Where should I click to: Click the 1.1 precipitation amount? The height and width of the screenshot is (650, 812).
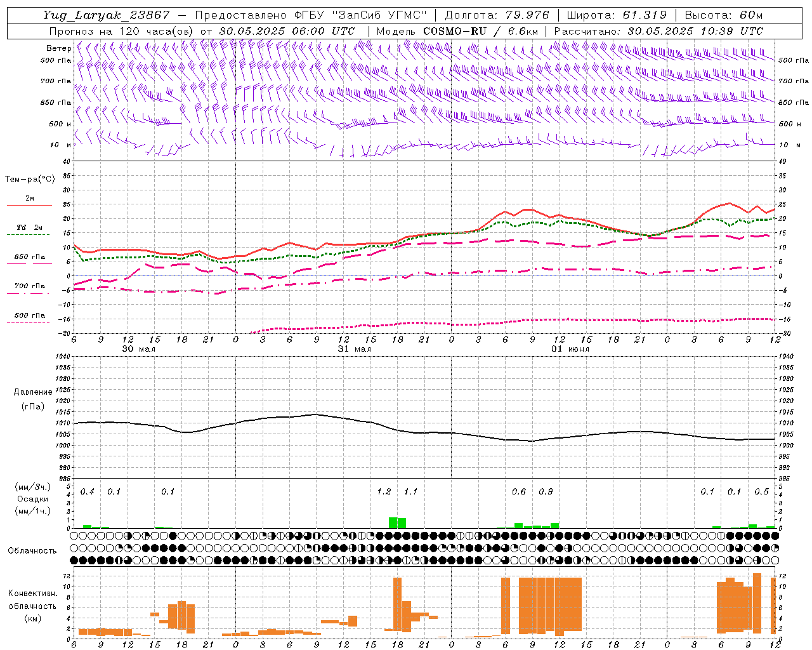point(411,492)
